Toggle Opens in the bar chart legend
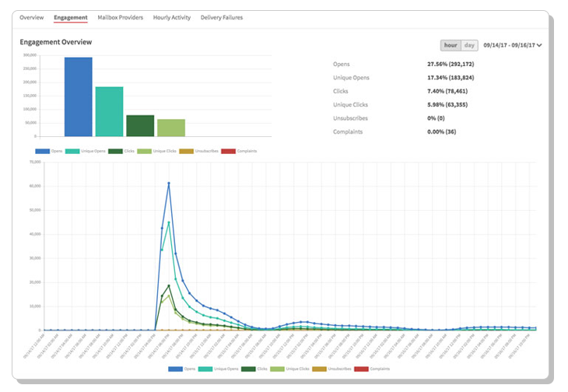Screen dimensions: 568x392 49,151
